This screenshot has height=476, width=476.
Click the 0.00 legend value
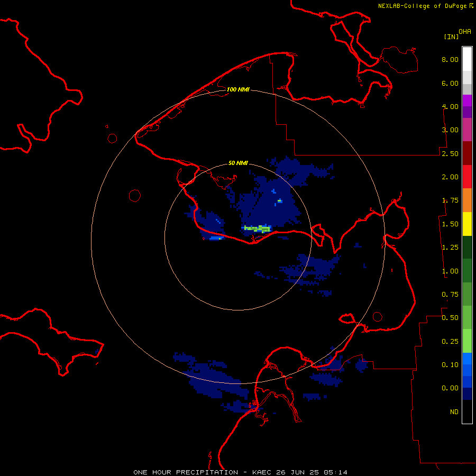click(x=450, y=388)
